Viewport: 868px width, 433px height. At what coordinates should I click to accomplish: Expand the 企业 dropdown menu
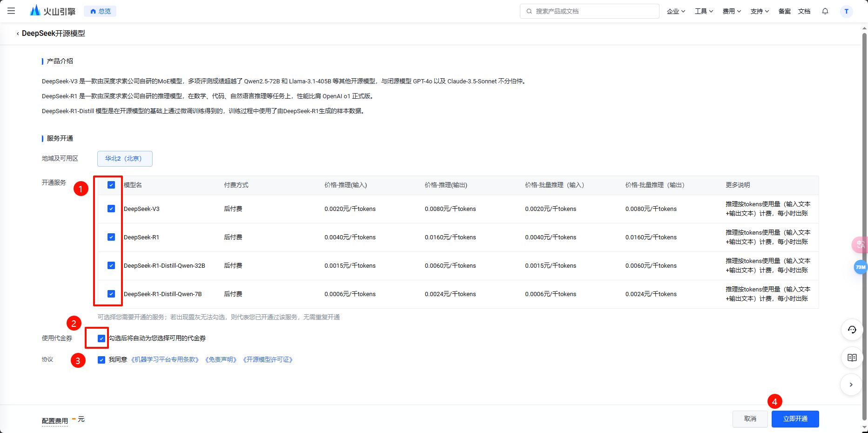pos(676,11)
